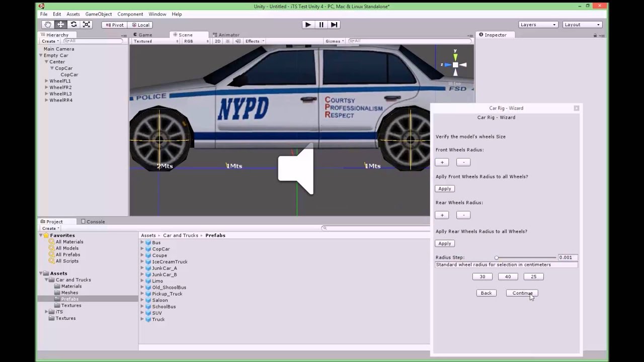644x362 pixels.
Task: Select the Scale tool in the toolbar
Action: [x=87, y=25]
